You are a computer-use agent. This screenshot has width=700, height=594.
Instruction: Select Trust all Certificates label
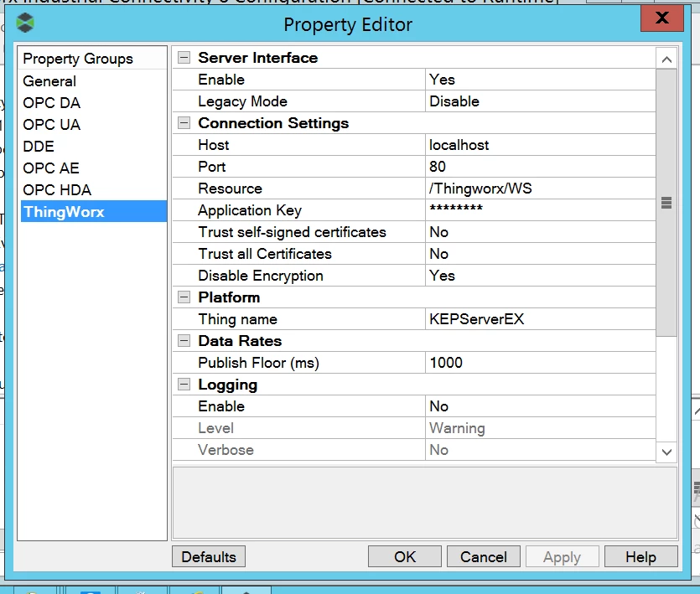(265, 254)
